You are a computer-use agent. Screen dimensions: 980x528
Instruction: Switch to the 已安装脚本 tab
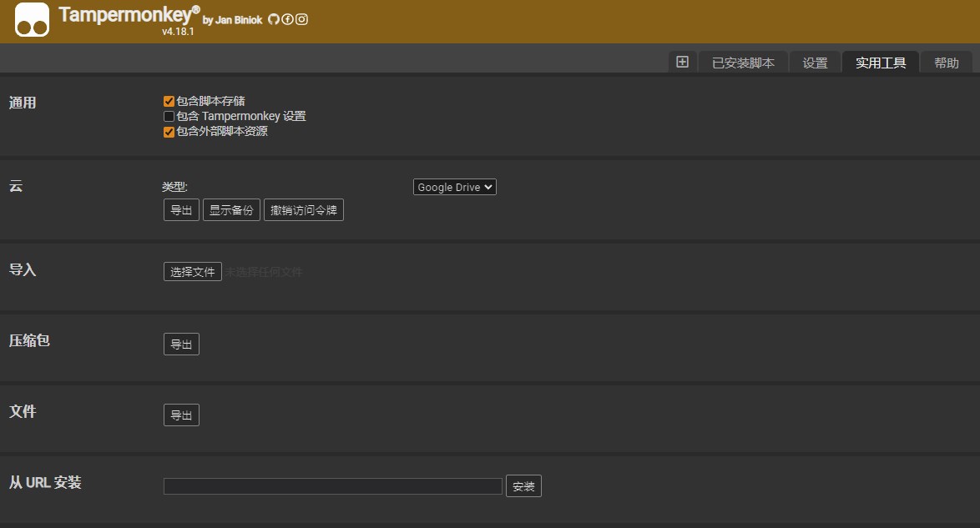pyautogui.click(x=743, y=63)
